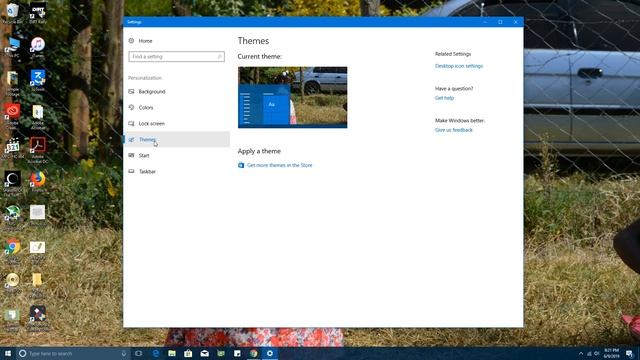Launch Firefox from the desktop
Image resolution: width=640 pixels, height=360 pixels.
coord(38,181)
